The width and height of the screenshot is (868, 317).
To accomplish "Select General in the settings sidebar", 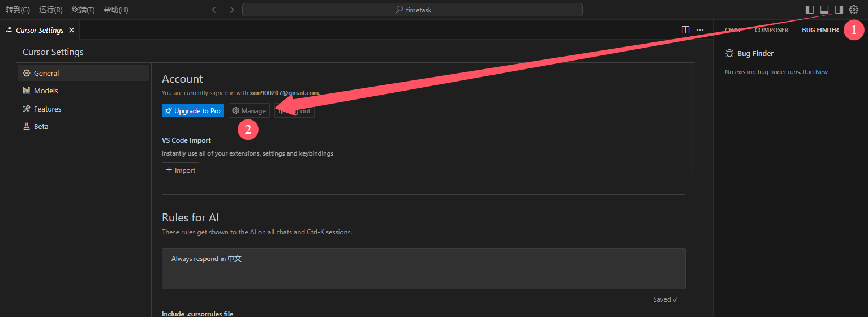I will point(84,73).
